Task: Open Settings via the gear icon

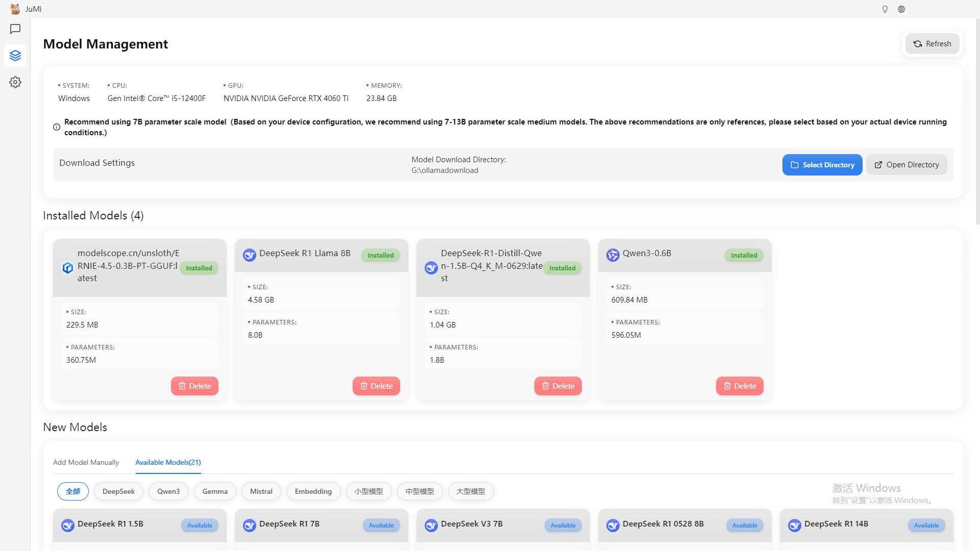Action: (x=15, y=82)
